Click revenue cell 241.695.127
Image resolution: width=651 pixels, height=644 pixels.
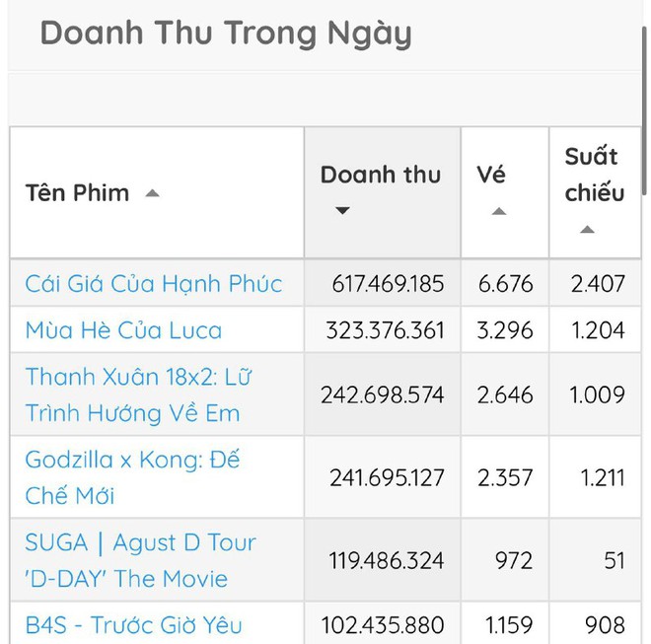click(x=388, y=478)
